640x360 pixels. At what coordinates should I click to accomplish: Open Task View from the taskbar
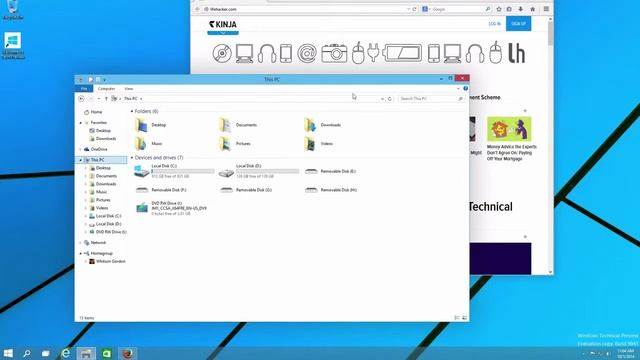pos(46,353)
